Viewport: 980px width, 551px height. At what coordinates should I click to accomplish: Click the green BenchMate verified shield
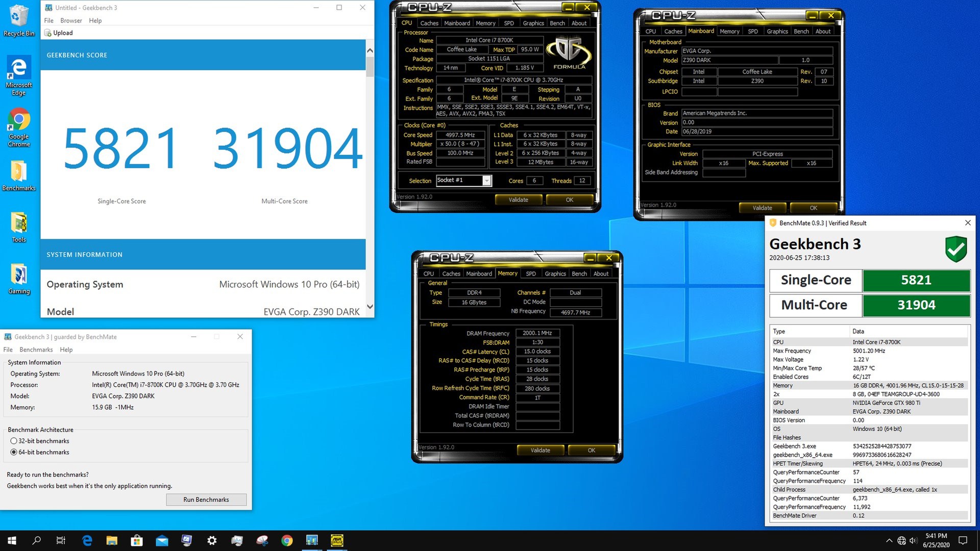coord(955,249)
